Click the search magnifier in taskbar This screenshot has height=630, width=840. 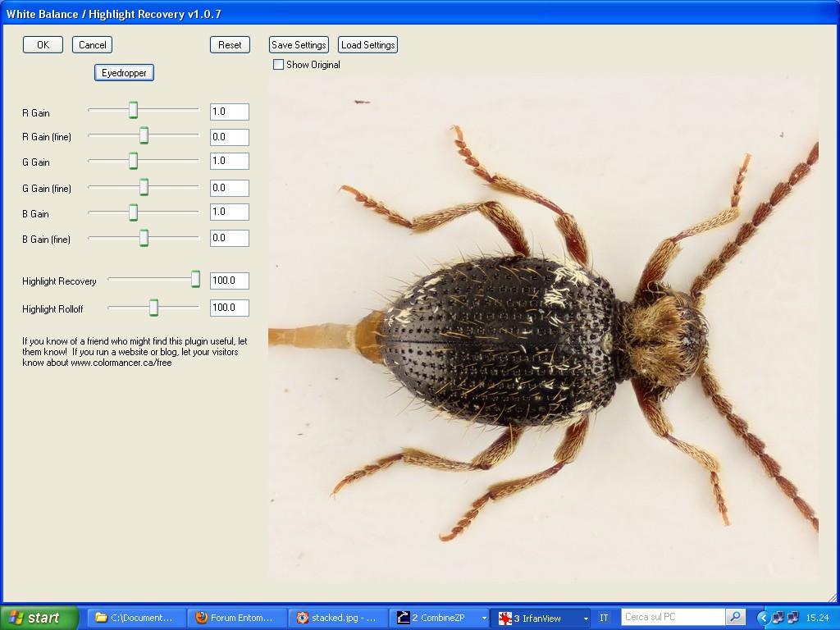[736, 617]
